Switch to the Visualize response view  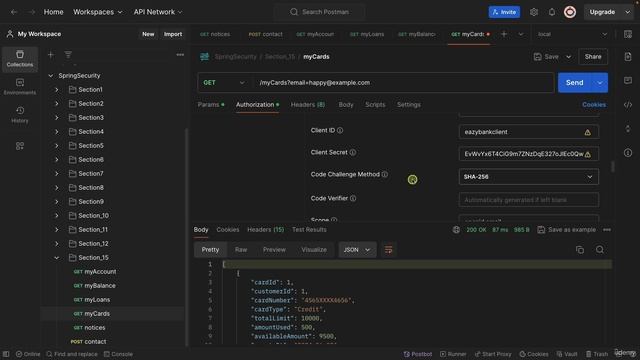point(314,249)
